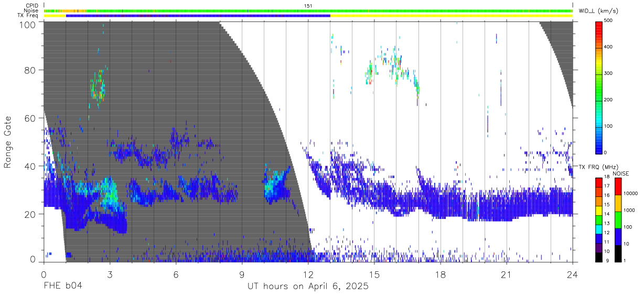Click the TX FRQ (MHz) legend title
Viewport: 644px width, 297px height.
click(599, 167)
